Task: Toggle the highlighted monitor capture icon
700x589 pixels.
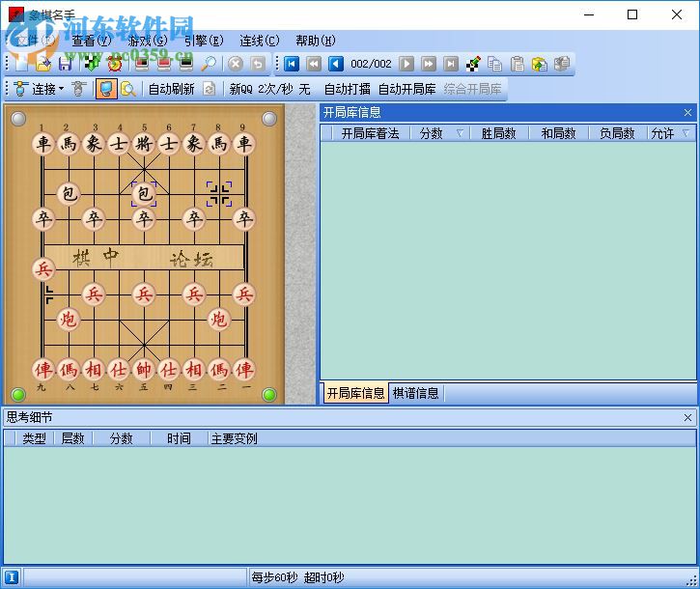Action: (106, 89)
